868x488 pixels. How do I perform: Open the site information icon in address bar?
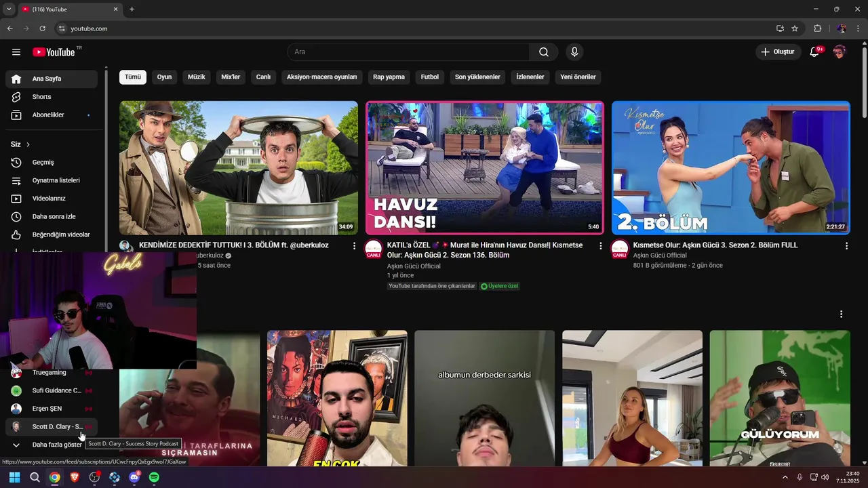tap(62, 28)
